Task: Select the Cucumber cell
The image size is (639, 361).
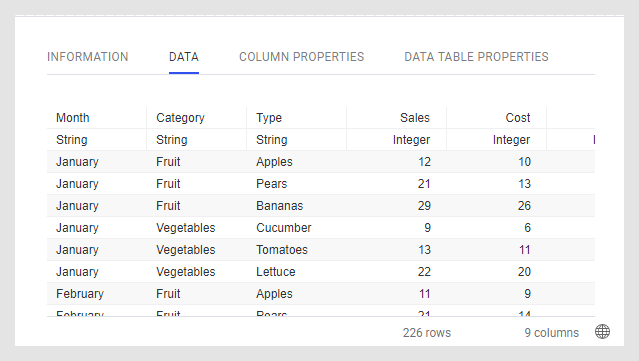Action: tap(284, 228)
